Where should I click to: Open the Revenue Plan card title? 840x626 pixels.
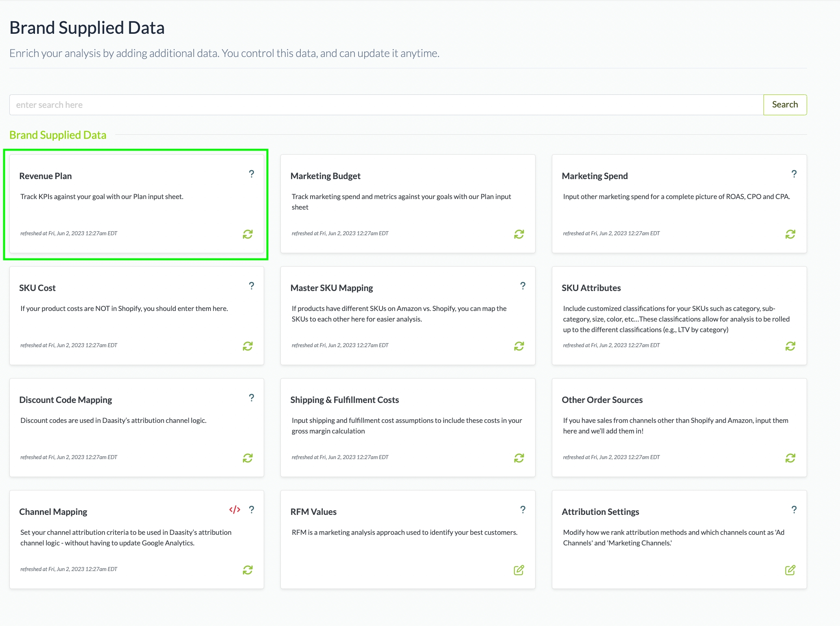click(x=46, y=176)
